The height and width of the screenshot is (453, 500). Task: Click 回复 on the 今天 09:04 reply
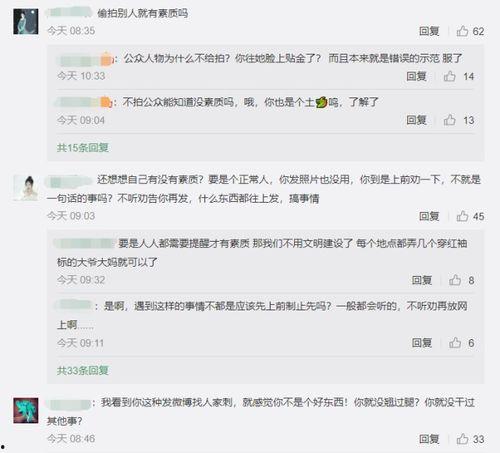tap(416, 120)
